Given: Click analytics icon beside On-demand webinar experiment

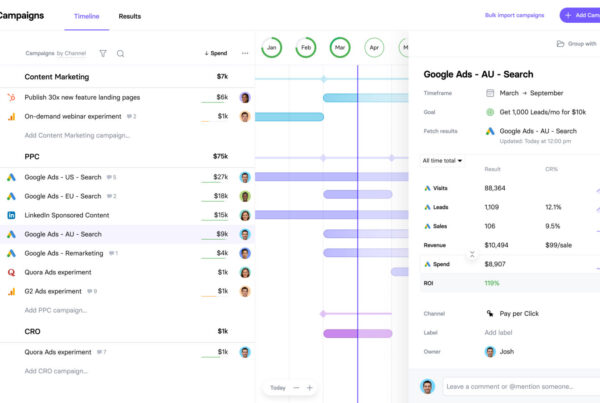Looking at the screenshot, I should [x=11, y=116].
